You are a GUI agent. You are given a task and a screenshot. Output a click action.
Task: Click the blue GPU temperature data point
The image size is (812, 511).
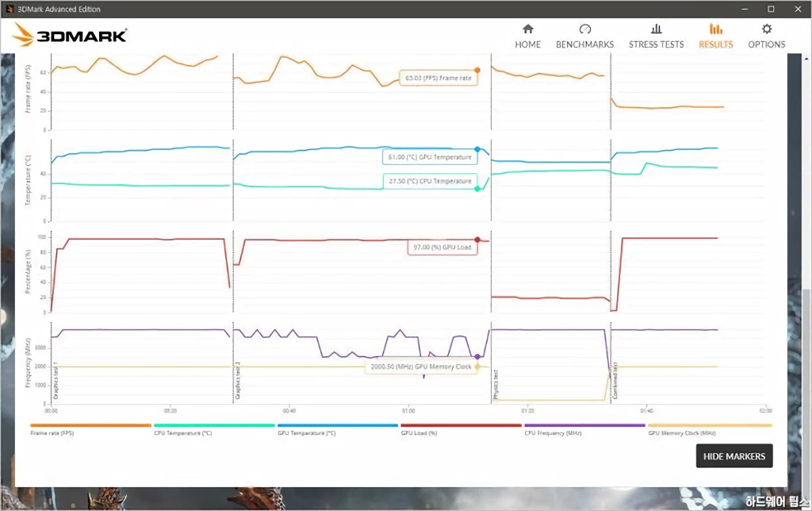[477, 149]
